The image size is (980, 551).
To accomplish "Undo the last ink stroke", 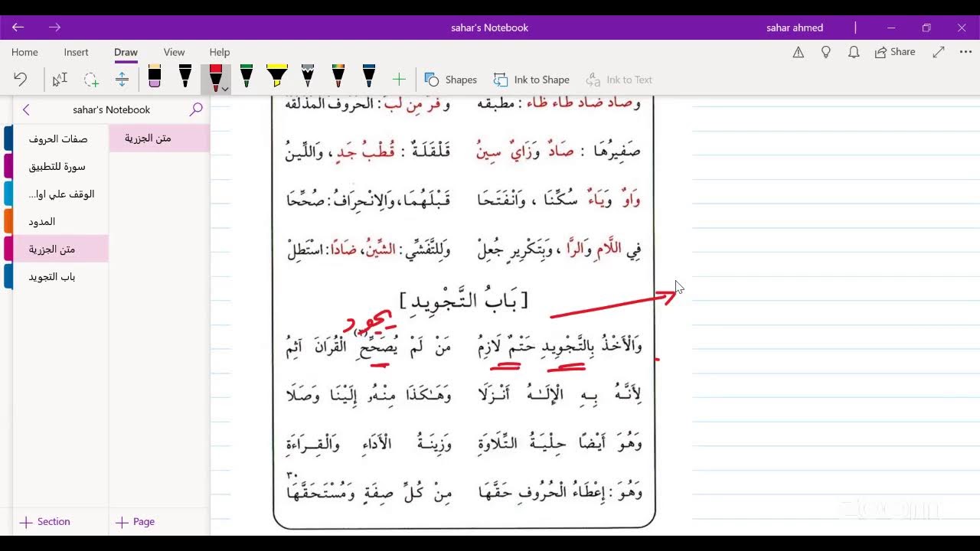I will (x=21, y=80).
